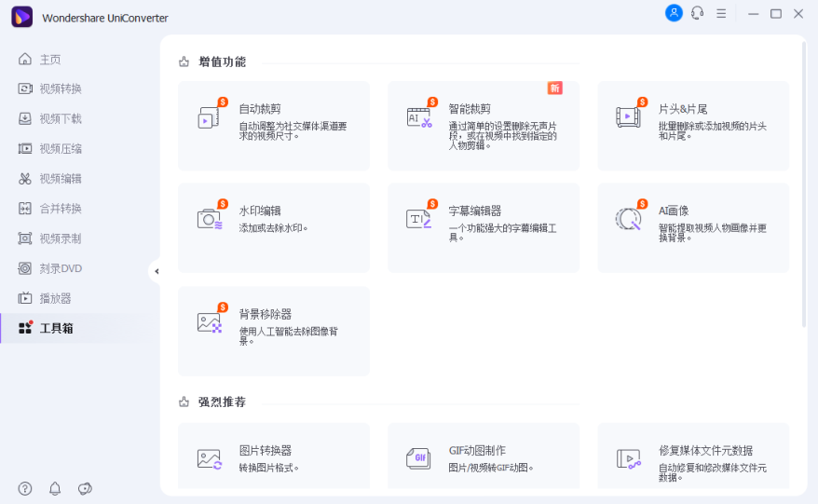This screenshot has width=818, height=504.
Task: Open the 自动裁剪 card title
Action: (260, 109)
